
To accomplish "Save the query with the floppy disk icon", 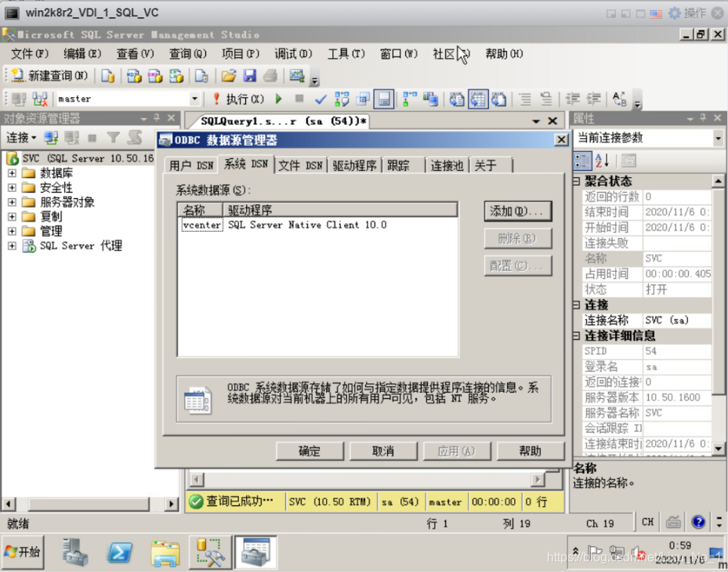I will [x=249, y=75].
